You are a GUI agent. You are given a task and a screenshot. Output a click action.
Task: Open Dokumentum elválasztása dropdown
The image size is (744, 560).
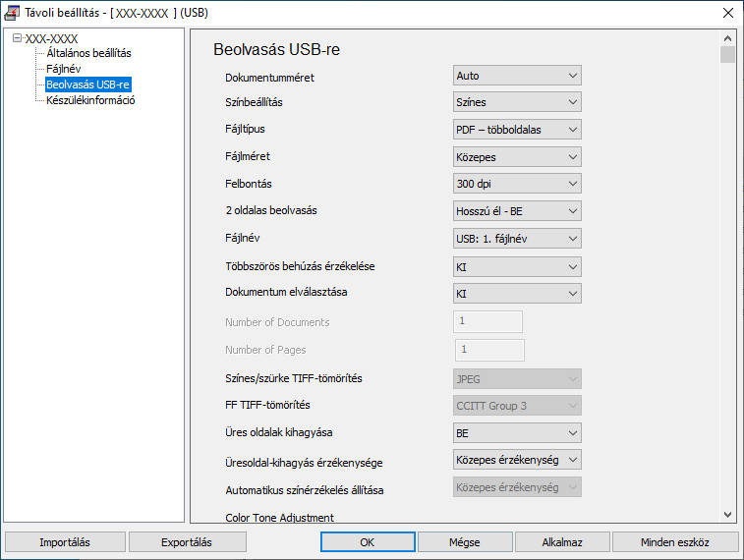point(517,294)
